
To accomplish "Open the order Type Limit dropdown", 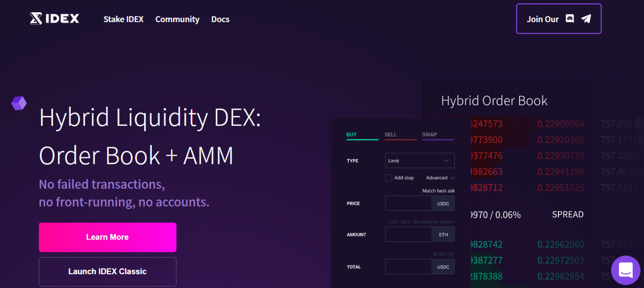I will pyautogui.click(x=419, y=161).
